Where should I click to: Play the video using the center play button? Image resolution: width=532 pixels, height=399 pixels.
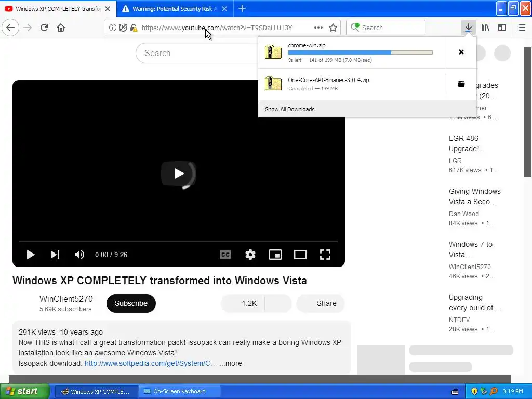(179, 174)
